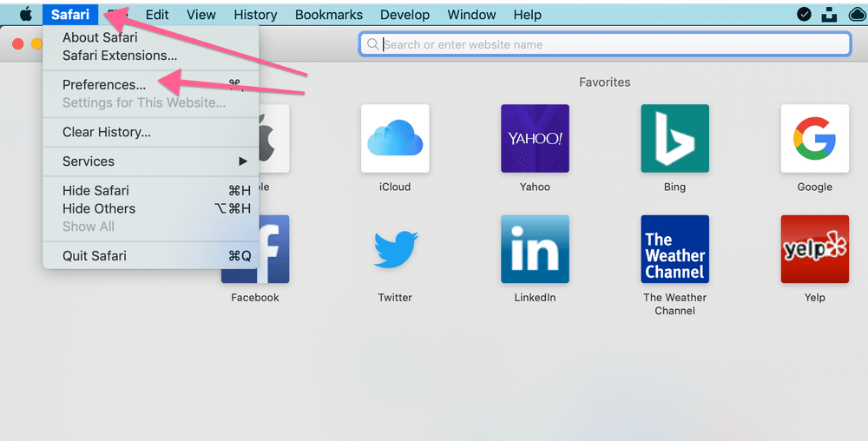Open the View menu
868x441 pixels.
click(201, 15)
